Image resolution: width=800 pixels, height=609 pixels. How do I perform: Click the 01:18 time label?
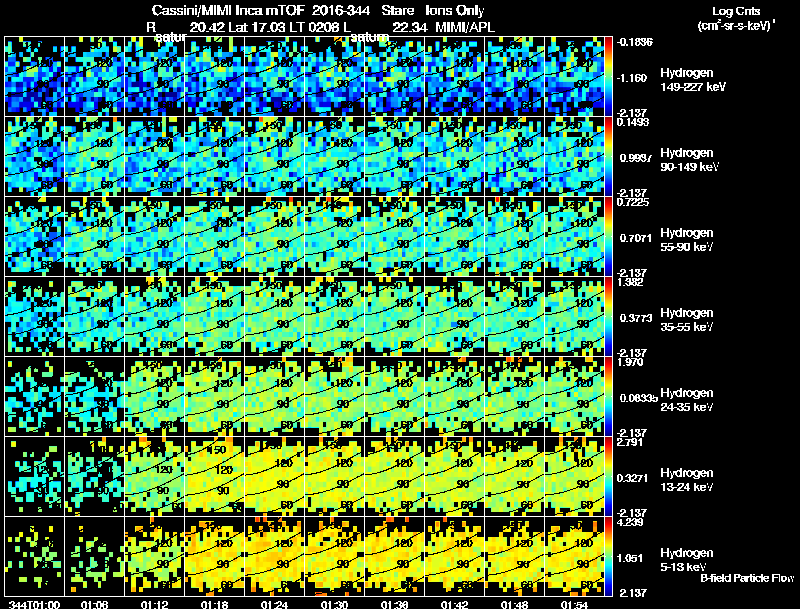215,605
